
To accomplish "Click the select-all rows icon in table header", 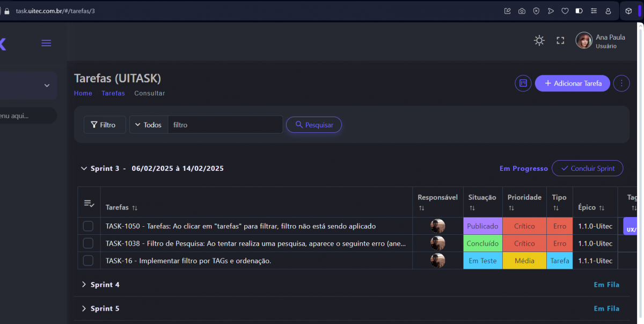I will 89,203.
